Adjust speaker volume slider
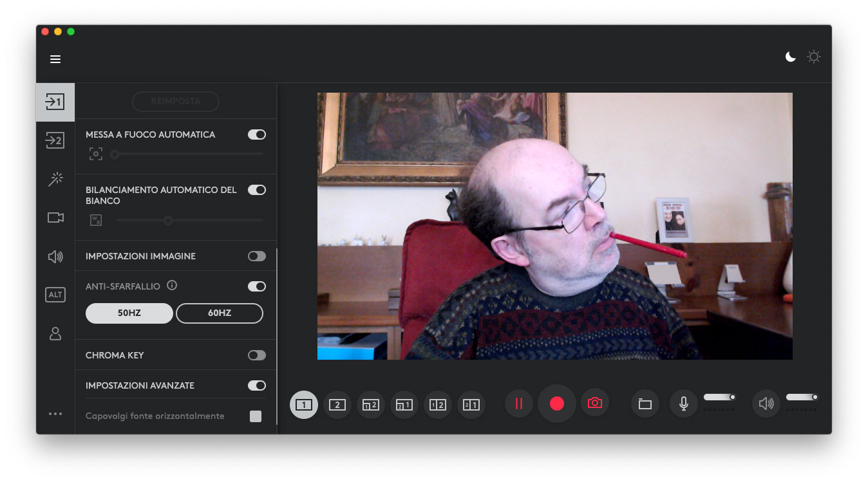The height and width of the screenshot is (482, 868). point(802,397)
